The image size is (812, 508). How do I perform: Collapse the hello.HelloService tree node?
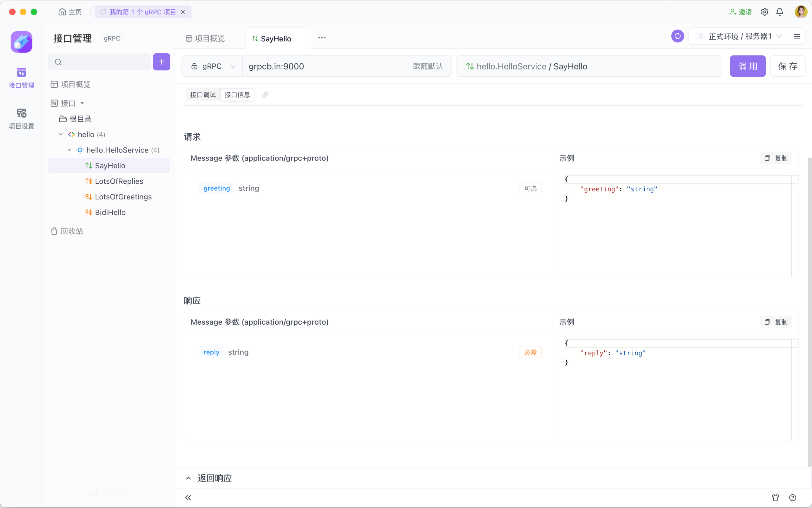click(69, 150)
